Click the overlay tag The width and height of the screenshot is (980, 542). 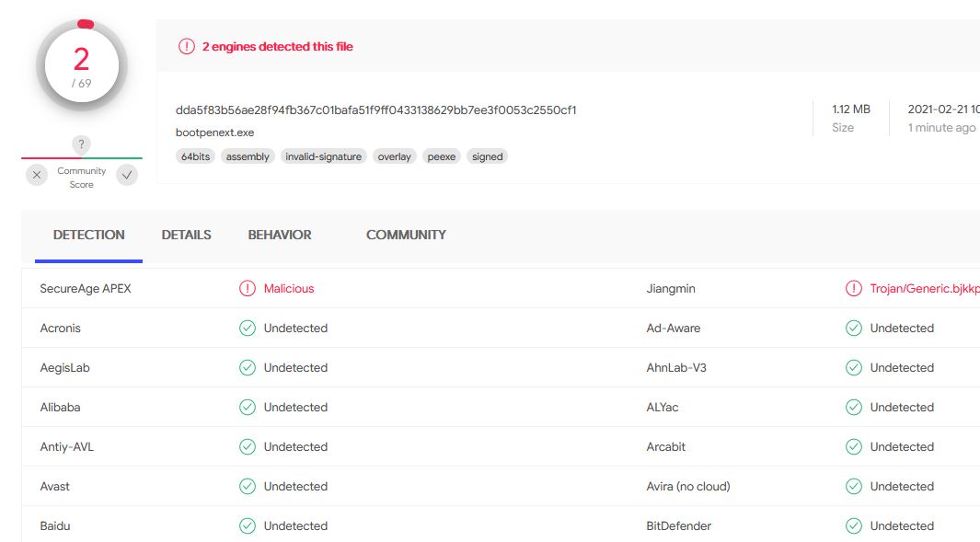394,156
